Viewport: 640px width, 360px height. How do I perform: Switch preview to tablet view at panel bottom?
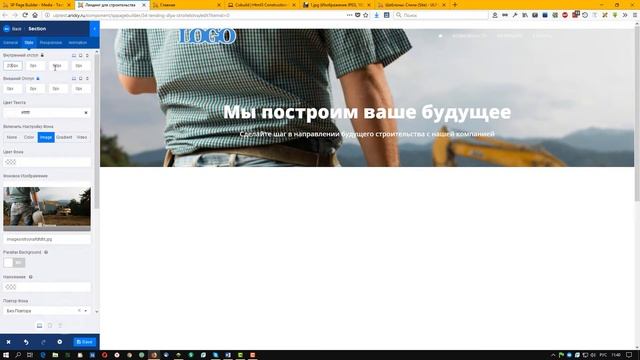[x=50, y=325]
